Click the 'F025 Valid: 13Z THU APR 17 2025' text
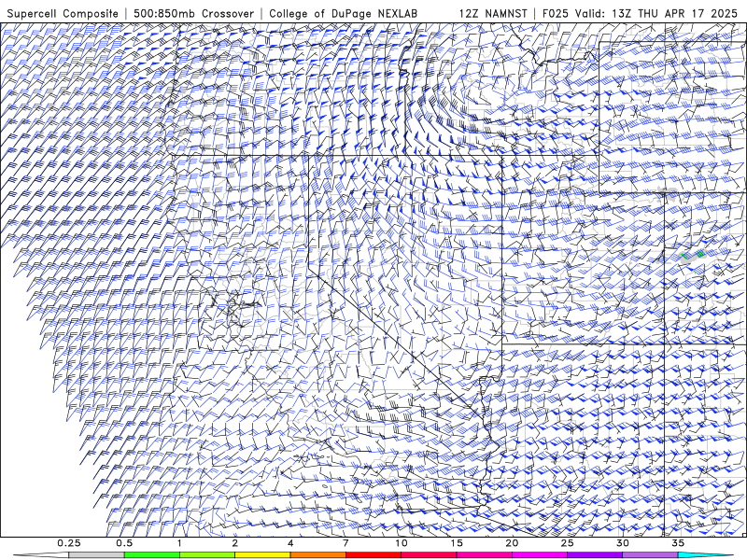This screenshot has width=747, height=560. coord(640,13)
